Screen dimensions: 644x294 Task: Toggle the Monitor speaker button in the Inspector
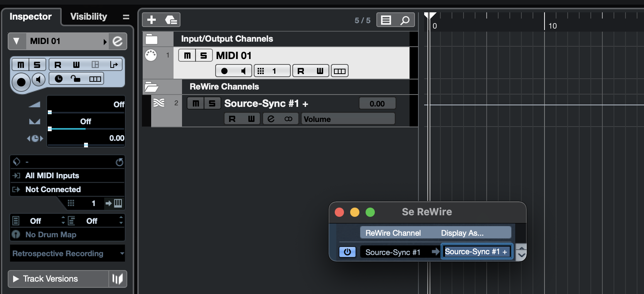[x=38, y=80]
